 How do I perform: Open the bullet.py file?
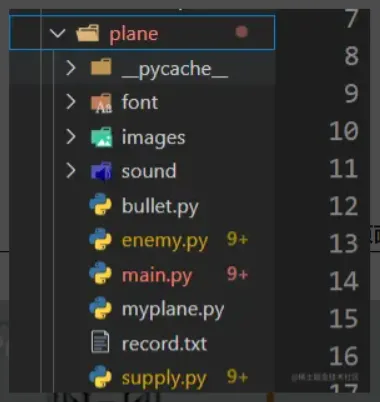point(160,207)
